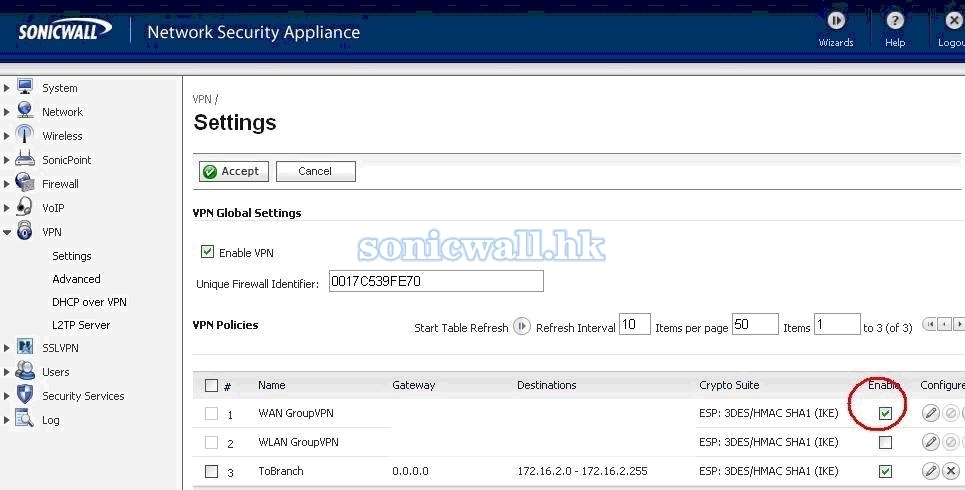Toggle the Enable VPN checkbox
Viewport: 965px width, 490px height.
[x=207, y=252]
